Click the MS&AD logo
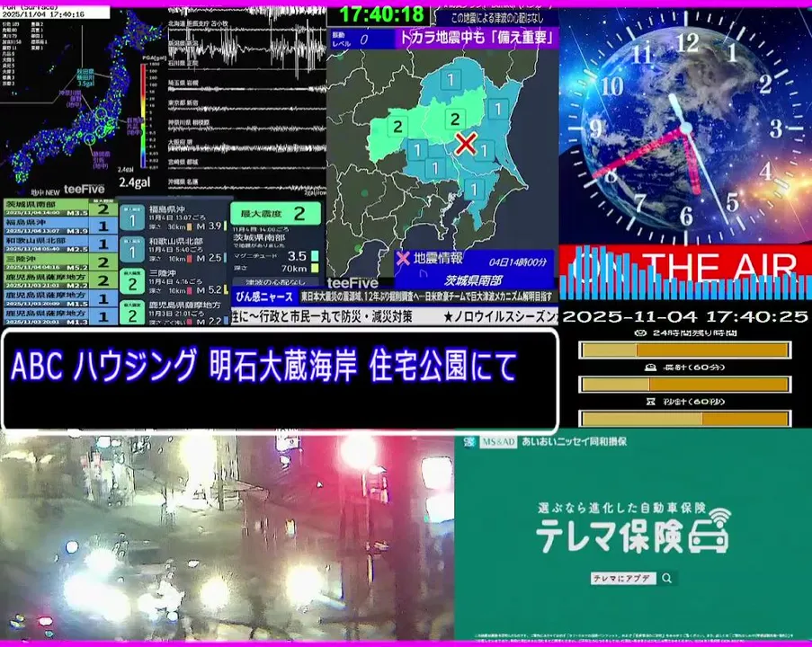The height and width of the screenshot is (647, 812). (498, 441)
